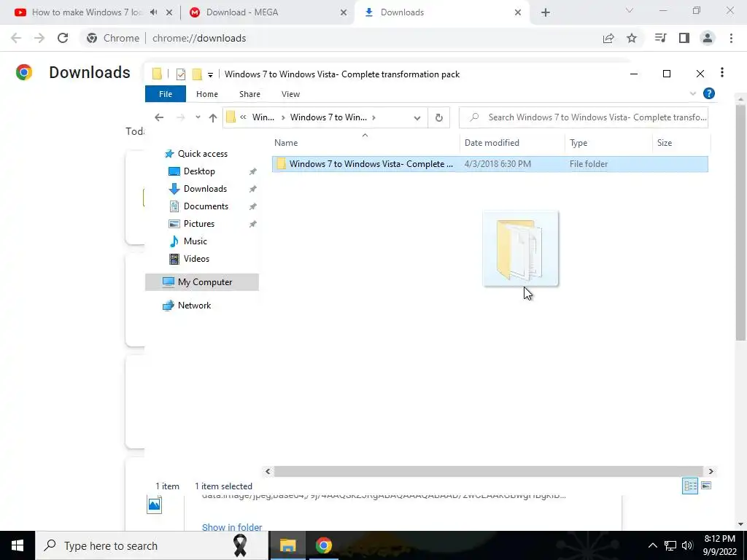Open volume control in system tray

coord(686,545)
